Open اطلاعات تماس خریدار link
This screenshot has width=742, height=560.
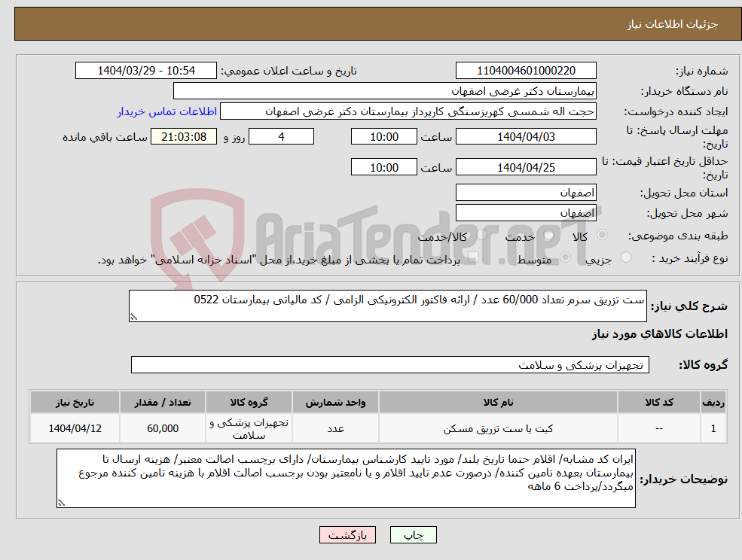(167, 111)
